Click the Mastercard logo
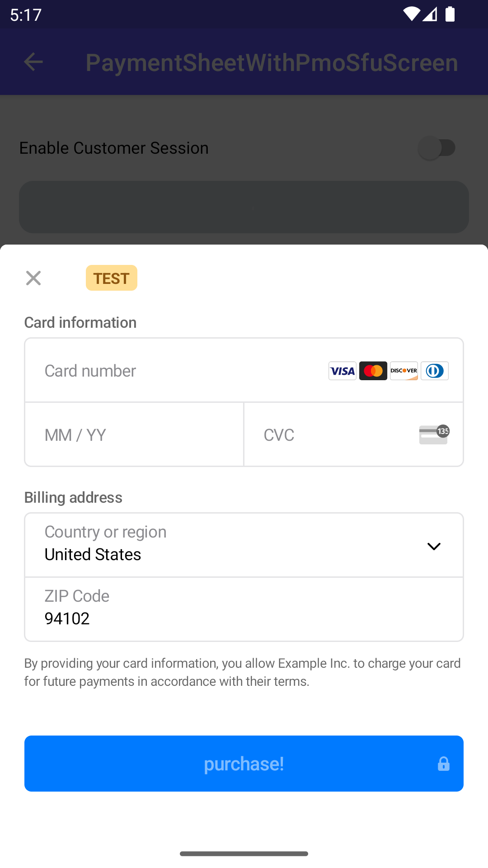 pos(373,371)
